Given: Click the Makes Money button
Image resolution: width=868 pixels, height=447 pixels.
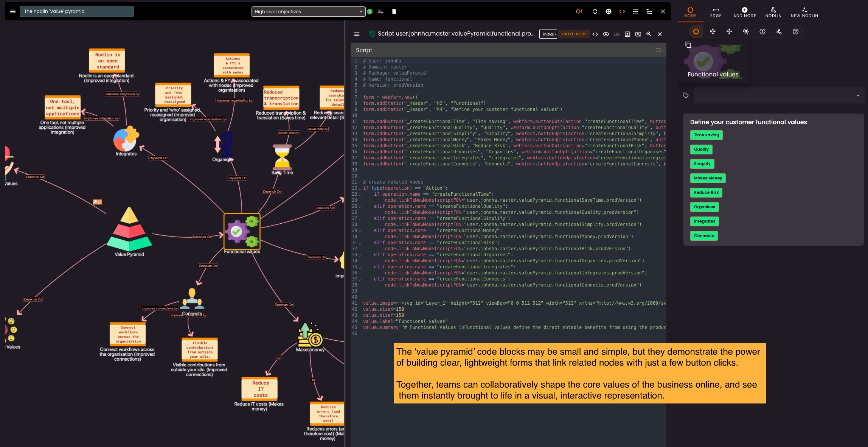Looking at the screenshot, I should 708,178.
